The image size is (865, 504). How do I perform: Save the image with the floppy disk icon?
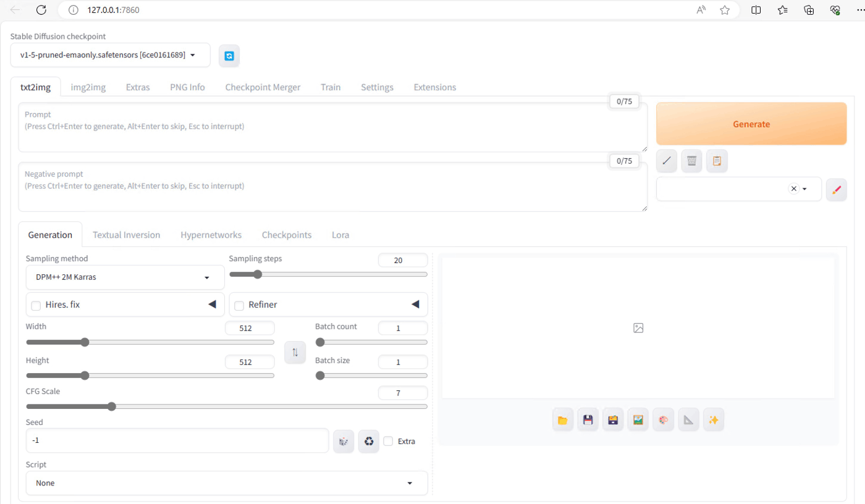(588, 420)
